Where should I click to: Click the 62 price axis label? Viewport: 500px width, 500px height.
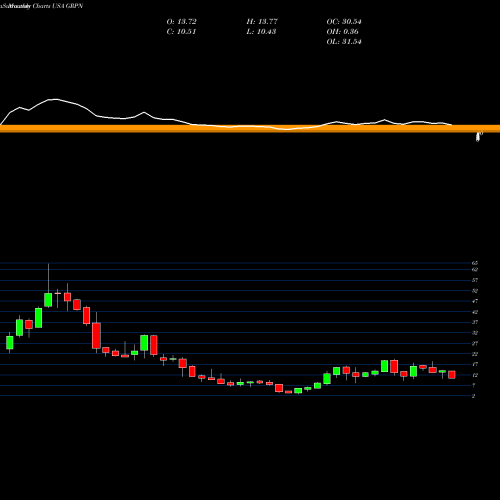click(x=475, y=269)
